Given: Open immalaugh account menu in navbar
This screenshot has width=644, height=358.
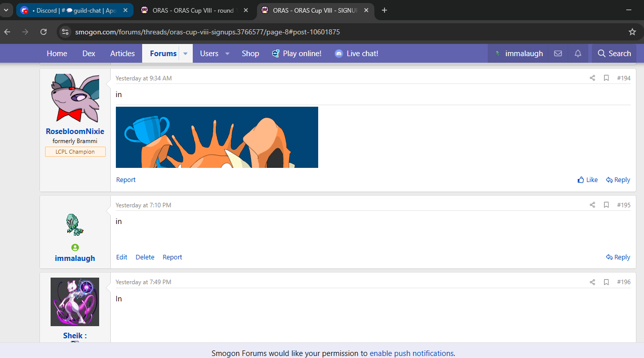Looking at the screenshot, I should click(x=519, y=53).
